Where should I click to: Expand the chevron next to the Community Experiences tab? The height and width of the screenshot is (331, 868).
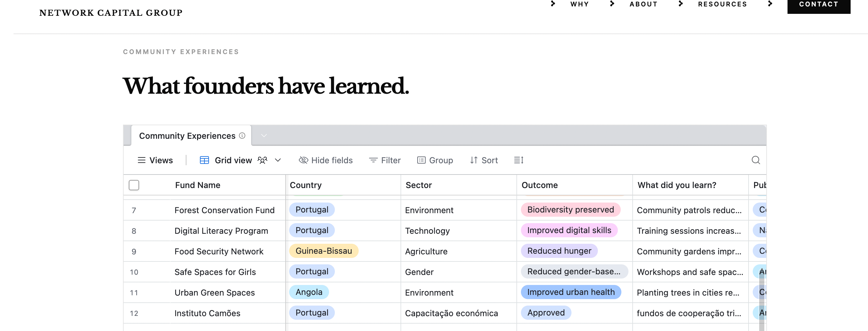[264, 136]
